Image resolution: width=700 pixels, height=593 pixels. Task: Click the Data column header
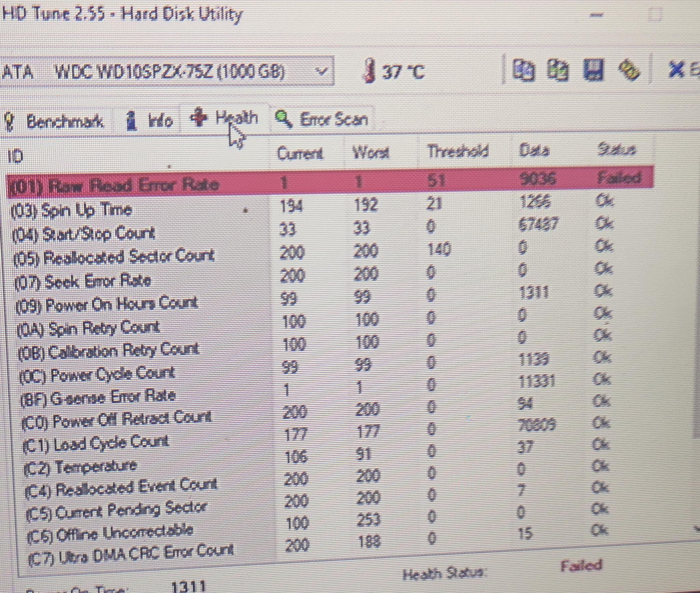tap(549, 150)
